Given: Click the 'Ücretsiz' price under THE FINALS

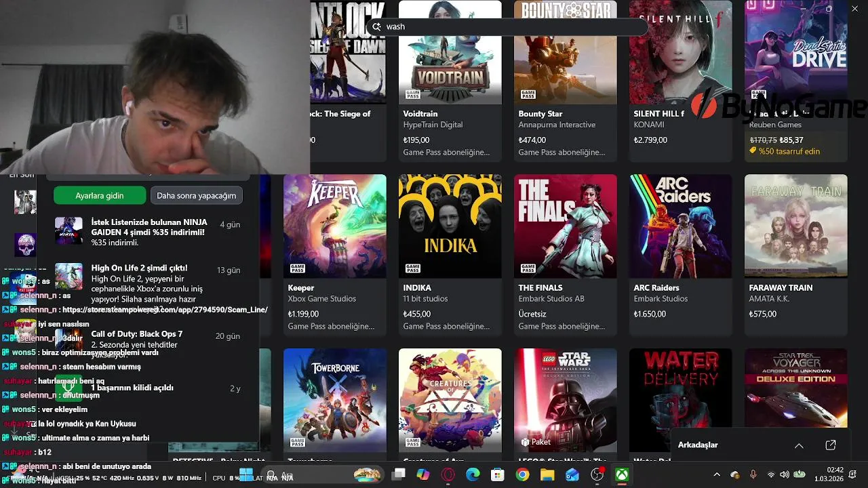Looking at the screenshot, I should pyautogui.click(x=532, y=314).
